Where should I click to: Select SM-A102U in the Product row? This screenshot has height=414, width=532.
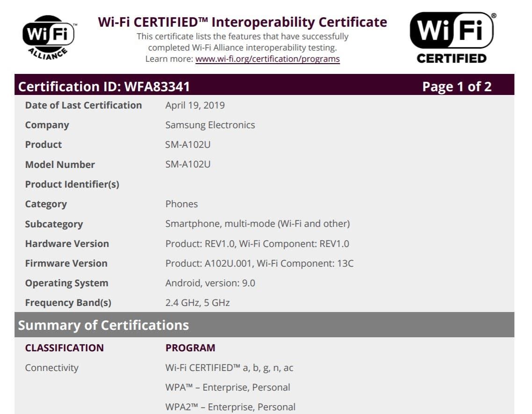click(187, 145)
